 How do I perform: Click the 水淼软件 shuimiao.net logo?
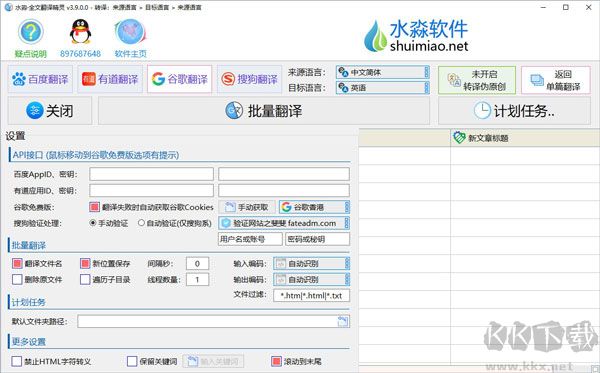click(416, 36)
